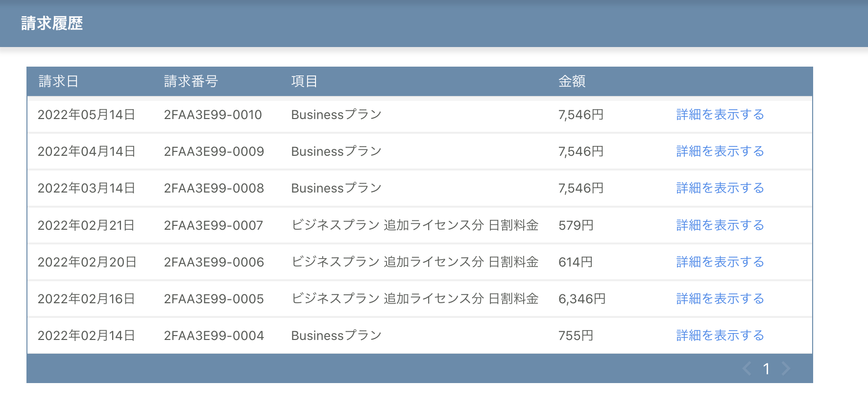Select page number 1 in pagination
This screenshot has height=411, width=868.
[766, 369]
